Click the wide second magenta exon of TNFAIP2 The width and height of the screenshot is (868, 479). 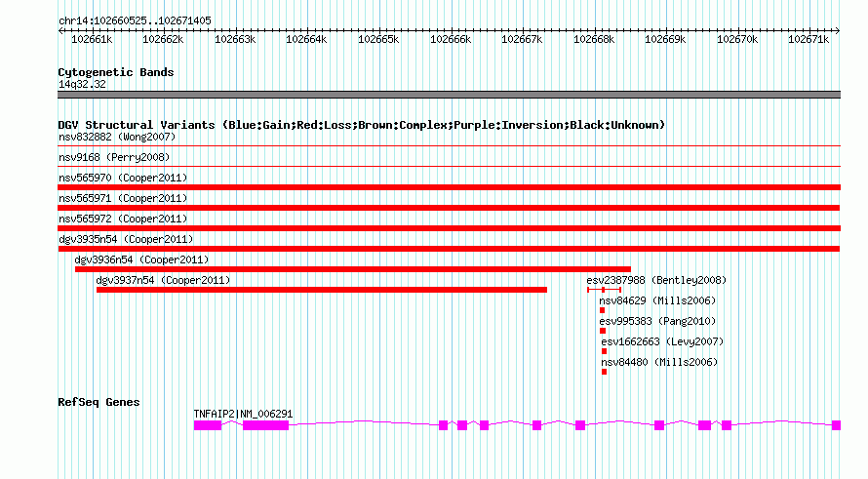(265, 425)
